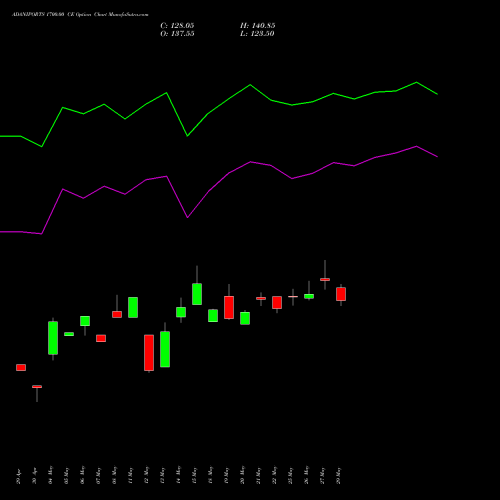Select the 20 May date label
The image size is (500, 500).
242,475
